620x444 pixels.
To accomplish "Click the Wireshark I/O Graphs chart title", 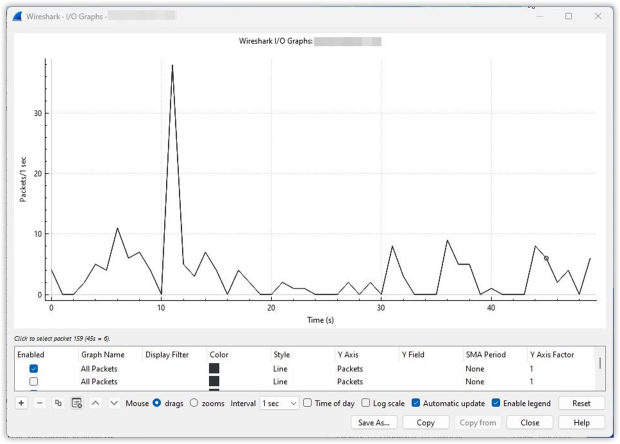I will tap(276, 41).
